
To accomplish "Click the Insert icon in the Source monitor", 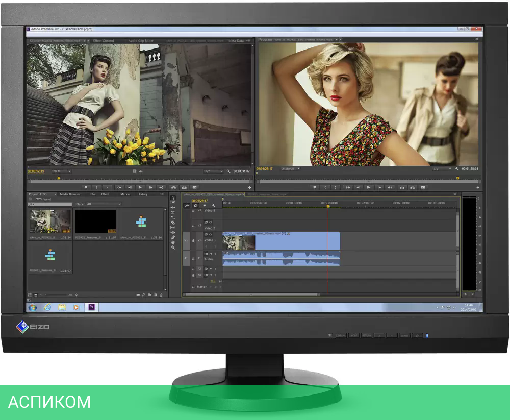I will click(x=173, y=186).
